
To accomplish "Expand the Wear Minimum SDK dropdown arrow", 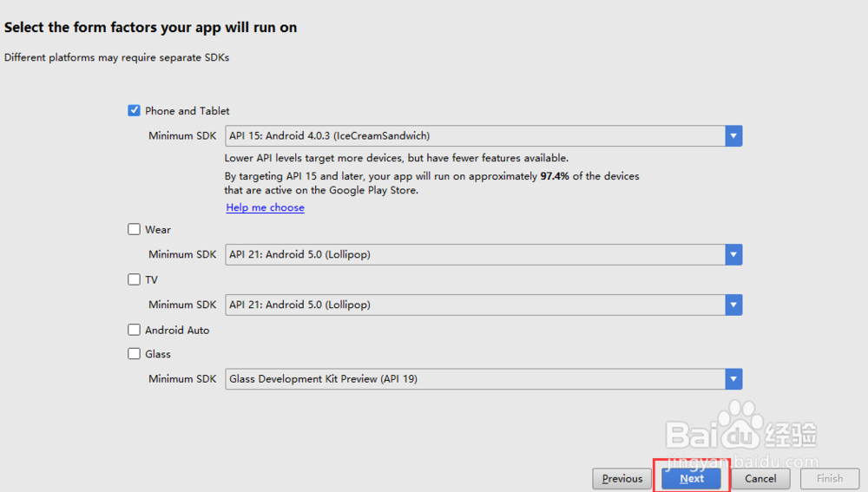I will click(734, 254).
